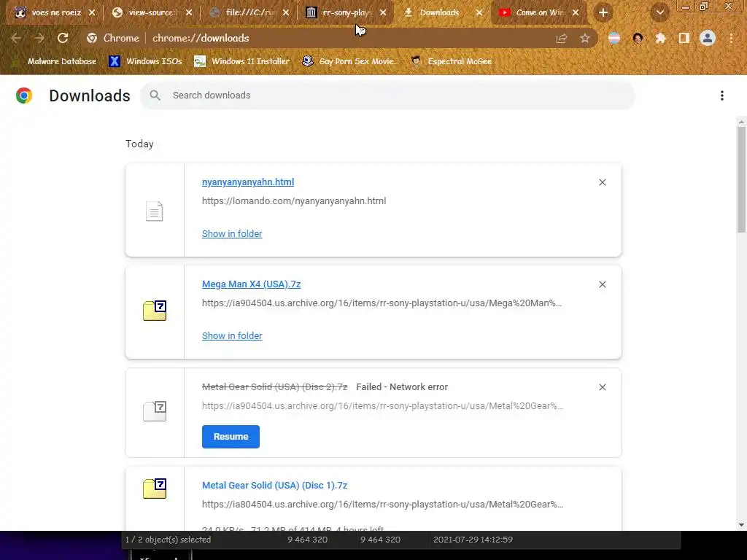Close the 'Come on Win' YouTube tab
This screenshot has width=747, height=560.
pos(576,12)
